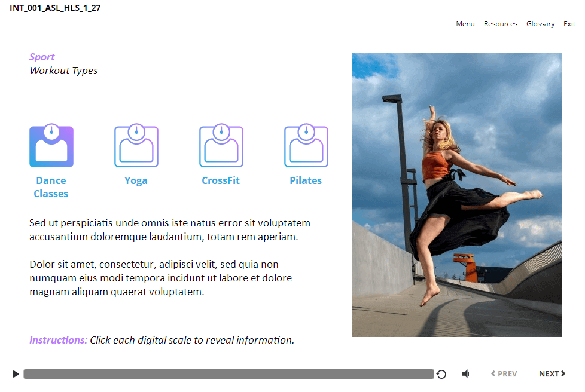Screen dimensions: 585x392
Task: Click the jumping dancer photo
Action: point(456,195)
